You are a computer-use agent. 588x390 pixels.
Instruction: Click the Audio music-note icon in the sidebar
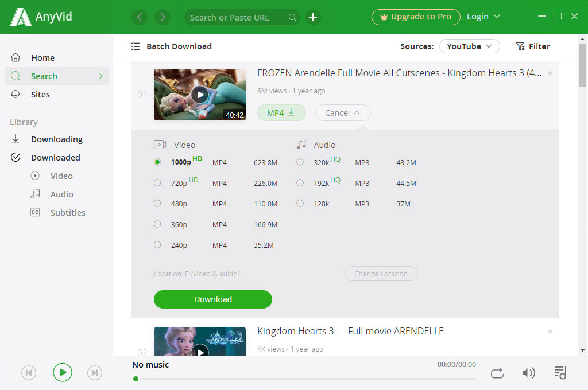(35, 194)
